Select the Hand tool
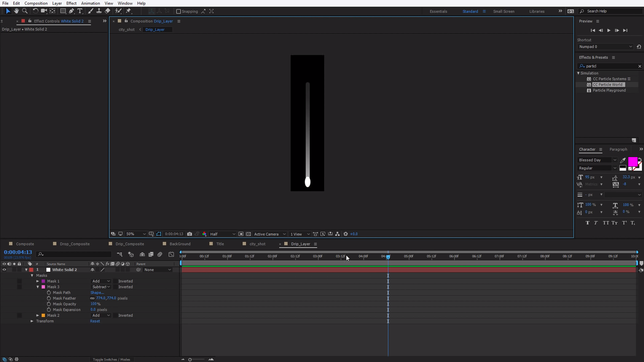The height and width of the screenshot is (362, 644). tap(16, 11)
